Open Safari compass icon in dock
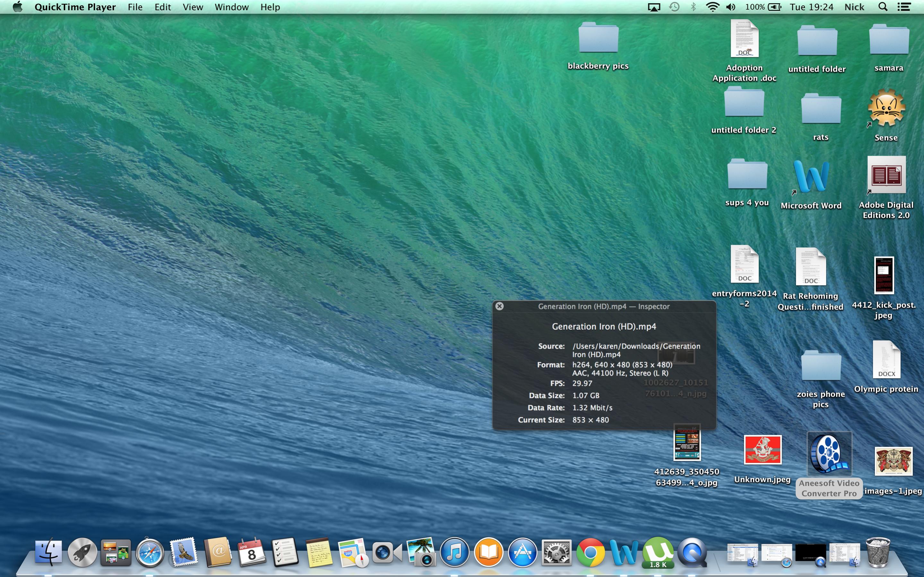 pos(150,552)
